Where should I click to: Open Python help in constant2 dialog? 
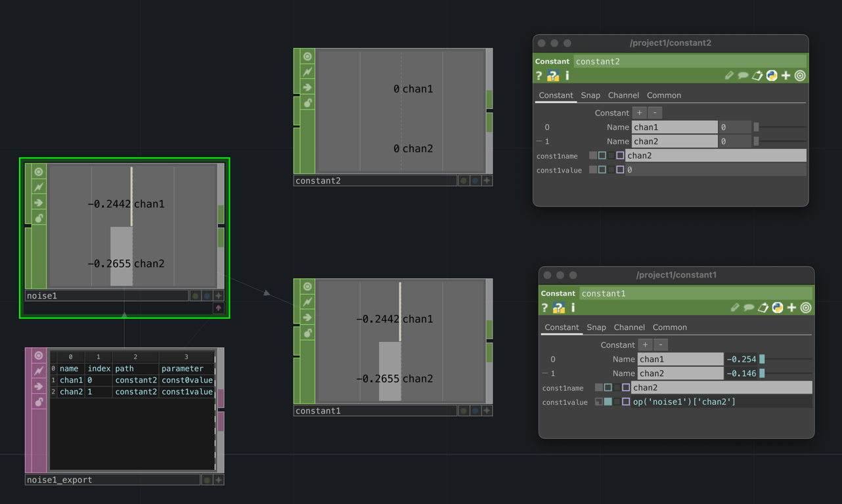553,76
